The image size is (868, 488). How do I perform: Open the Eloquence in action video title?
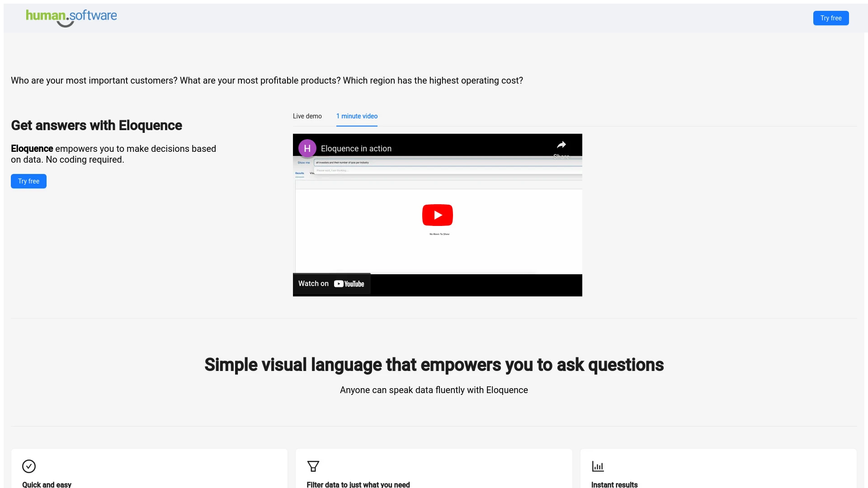point(356,148)
